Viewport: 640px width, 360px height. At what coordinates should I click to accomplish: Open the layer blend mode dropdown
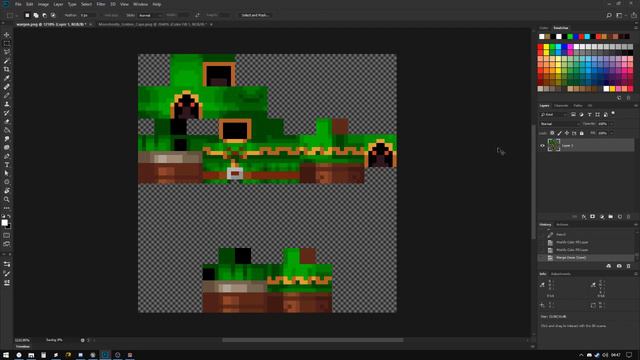click(x=560, y=124)
